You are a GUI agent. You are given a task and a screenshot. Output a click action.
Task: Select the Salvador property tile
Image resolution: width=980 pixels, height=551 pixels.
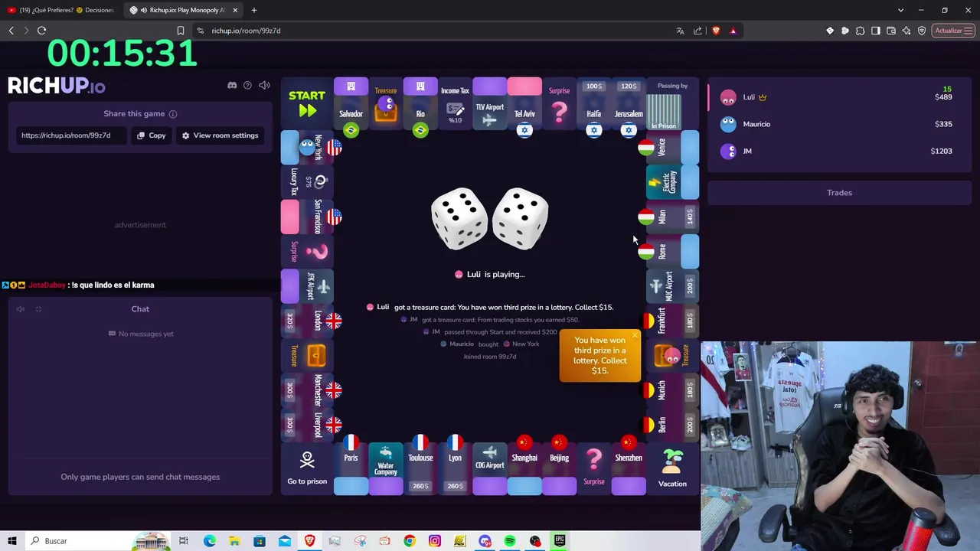click(351, 104)
